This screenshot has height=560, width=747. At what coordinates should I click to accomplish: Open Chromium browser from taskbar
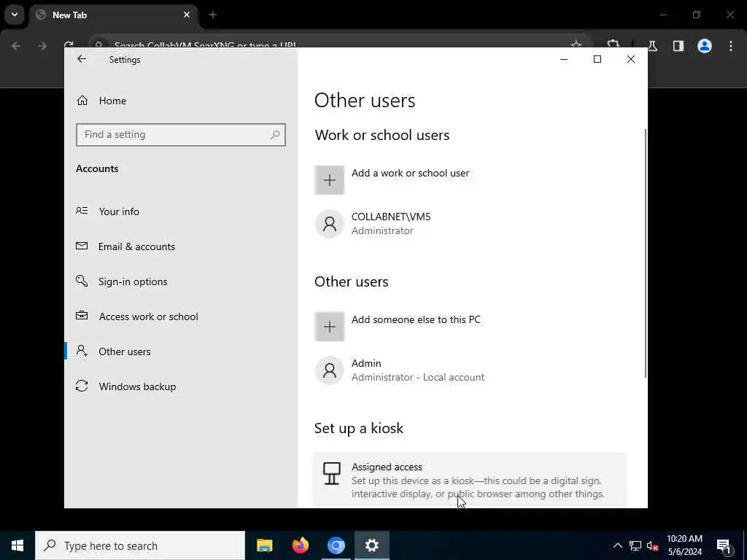(336, 545)
